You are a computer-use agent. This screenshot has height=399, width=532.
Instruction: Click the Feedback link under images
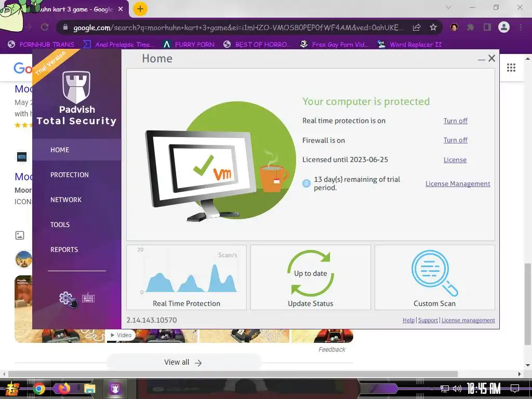tap(332, 350)
